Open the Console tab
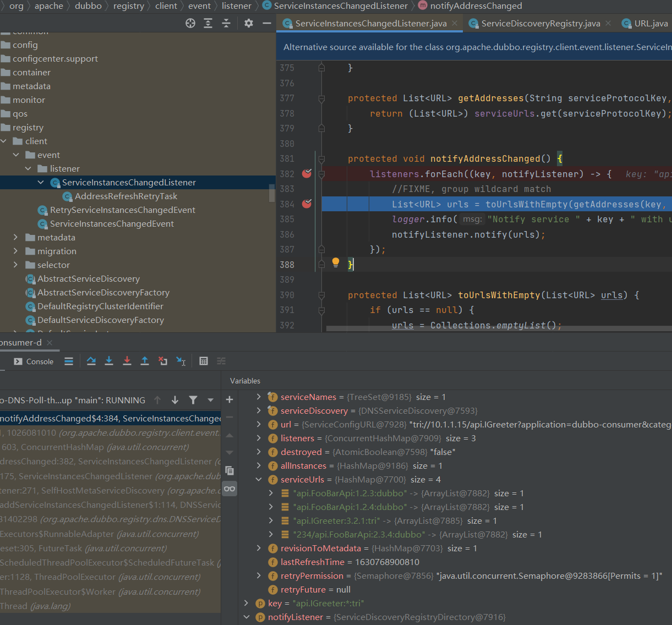 (x=34, y=361)
